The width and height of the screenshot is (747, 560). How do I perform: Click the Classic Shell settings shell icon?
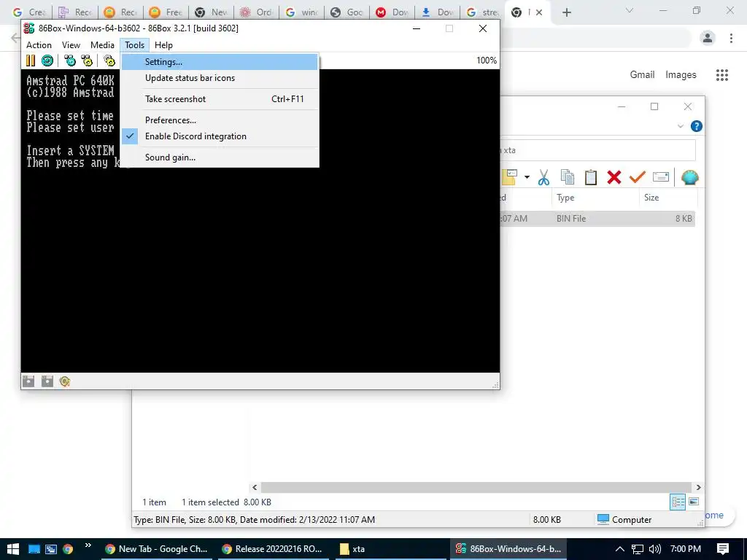[x=689, y=177]
